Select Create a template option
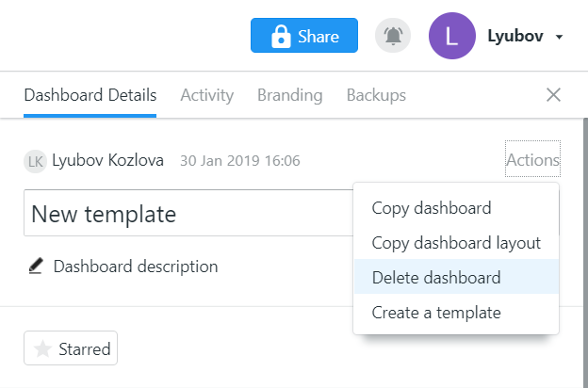This screenshot has height=388, width=588. pos(456,312)
